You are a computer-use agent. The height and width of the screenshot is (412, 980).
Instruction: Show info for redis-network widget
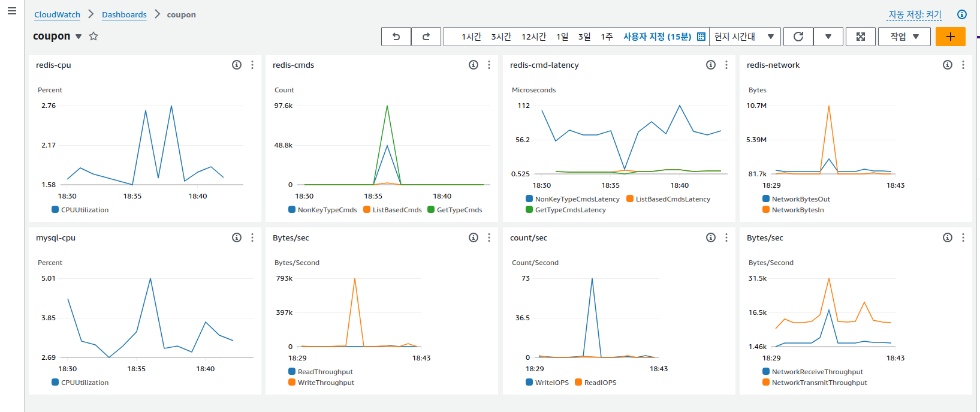[x=948, y=65]
